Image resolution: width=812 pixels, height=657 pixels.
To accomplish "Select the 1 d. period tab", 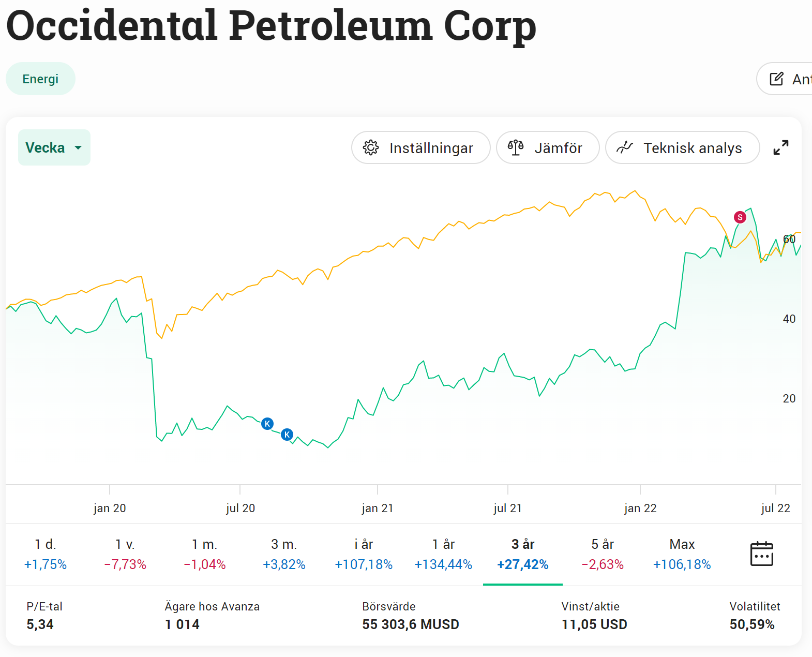I will [x=46, y=554].
